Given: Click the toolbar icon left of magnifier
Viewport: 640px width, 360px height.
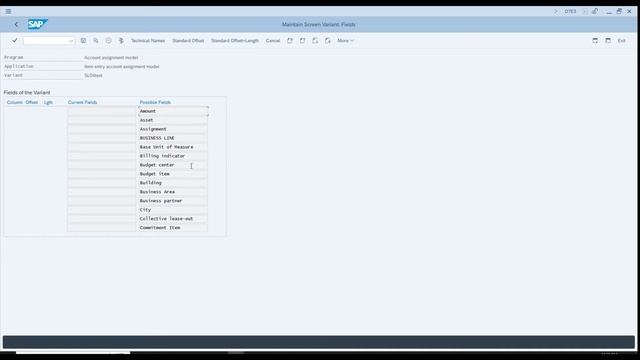Looking at the screenshot, I should [83, 40].
